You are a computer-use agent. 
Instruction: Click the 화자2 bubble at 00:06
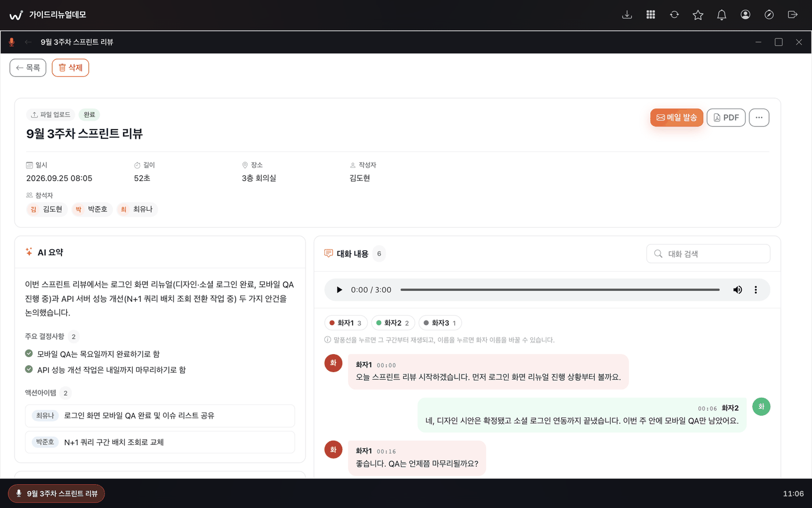[x=582, y=415]
